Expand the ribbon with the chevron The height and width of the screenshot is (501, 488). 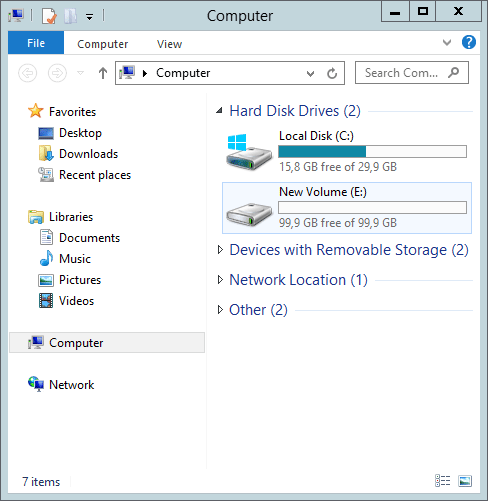(x=447, y=43)
